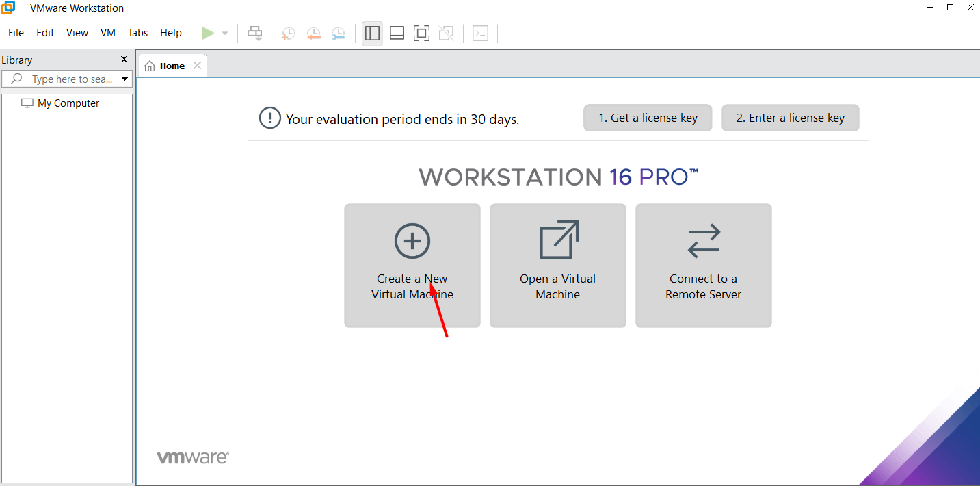
Task: Click the library search input field
Action: coord(71,79)
